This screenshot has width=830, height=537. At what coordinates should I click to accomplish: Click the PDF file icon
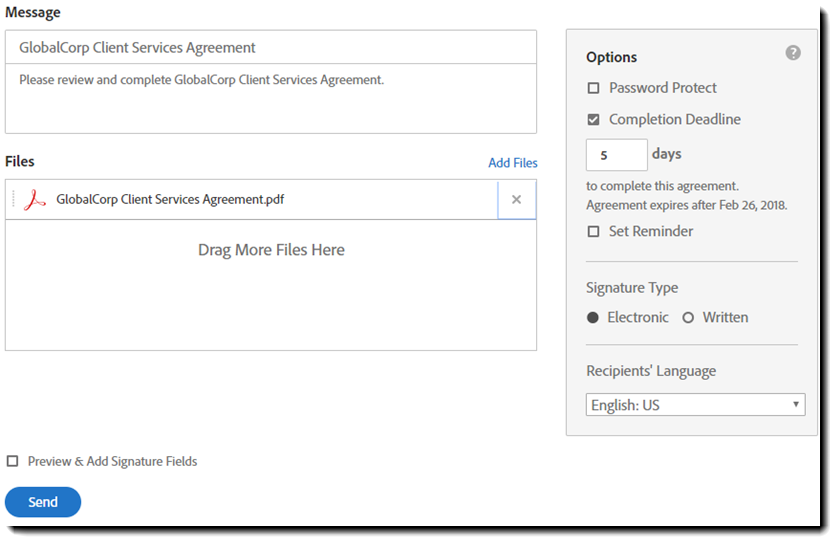[x=36, y=200]
